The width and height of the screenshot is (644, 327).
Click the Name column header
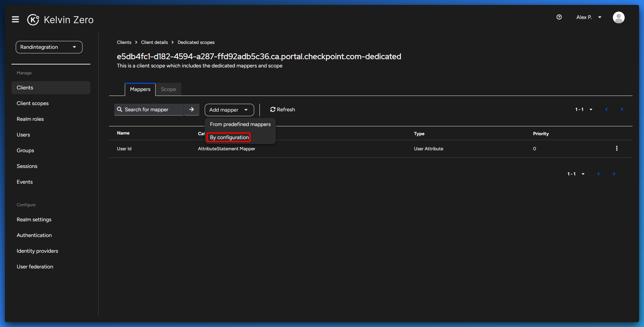tap(123, 133)
